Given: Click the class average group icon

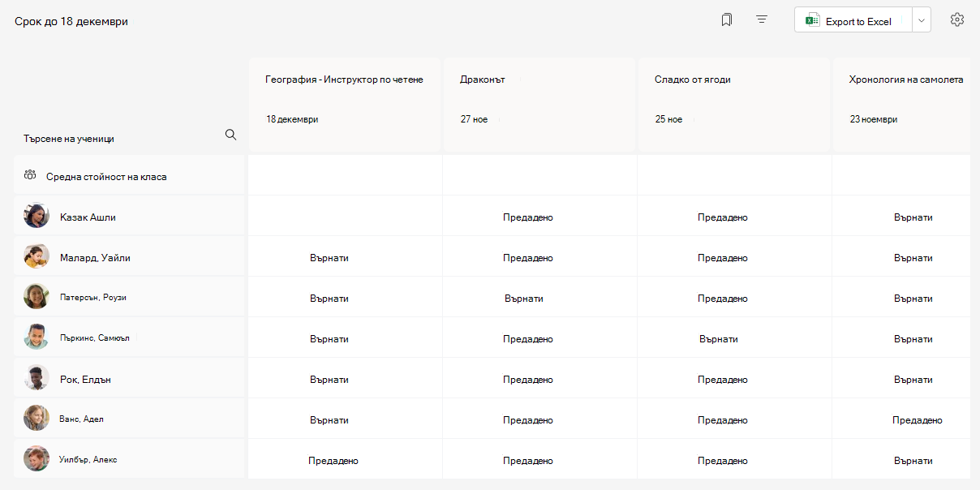Looking at the screenshot, I should pos(31,175).
